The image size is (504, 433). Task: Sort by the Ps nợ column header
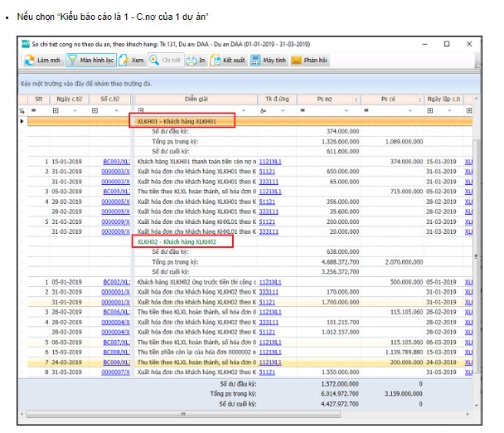point(327,99)
